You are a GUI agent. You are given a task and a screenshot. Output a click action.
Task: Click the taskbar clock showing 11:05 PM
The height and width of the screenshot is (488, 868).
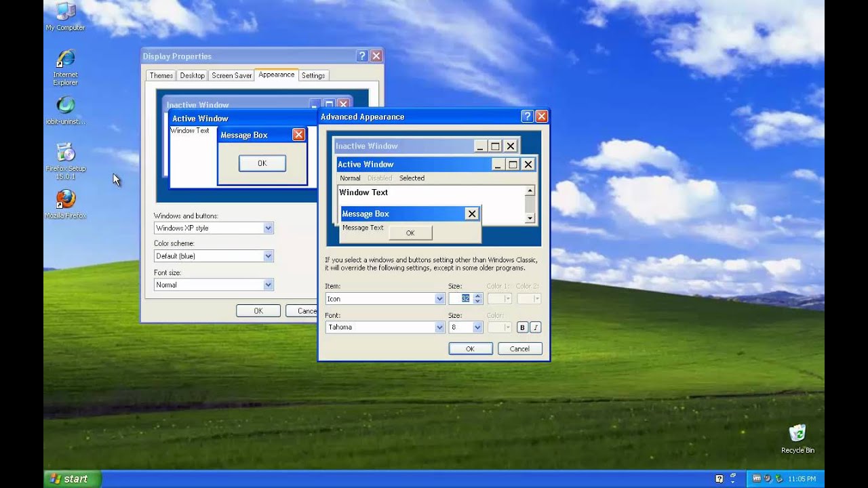pyautogui.click(x=802, y=479)
